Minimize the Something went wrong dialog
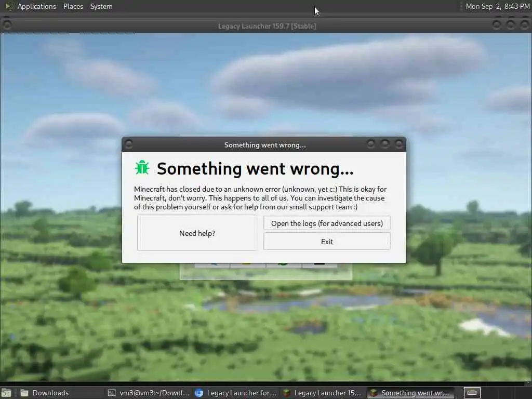The height and width of the screenshot is (399, 532). click(371, 144)
